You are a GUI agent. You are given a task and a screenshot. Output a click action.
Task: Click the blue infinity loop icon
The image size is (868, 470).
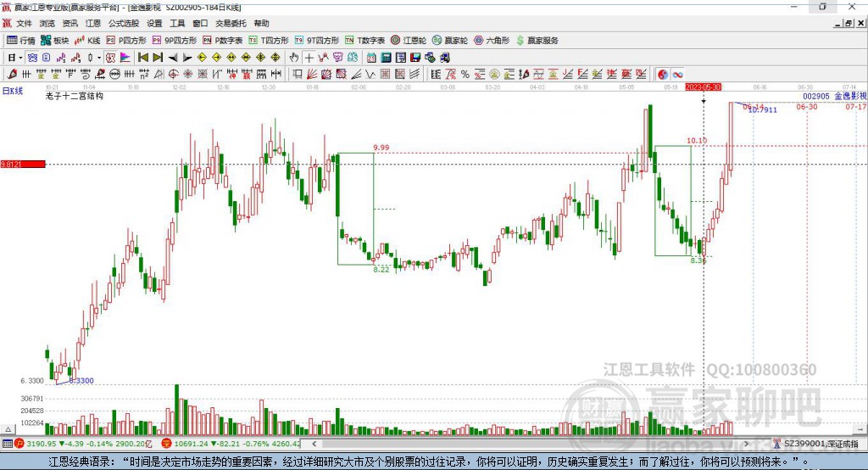pyautogui.click(x=677, y=75)
